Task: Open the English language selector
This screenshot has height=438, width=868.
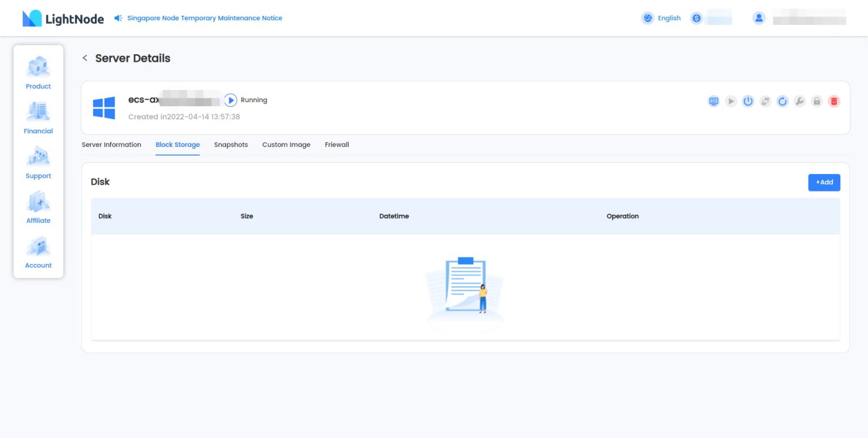Action: click(x=661, y=18)
